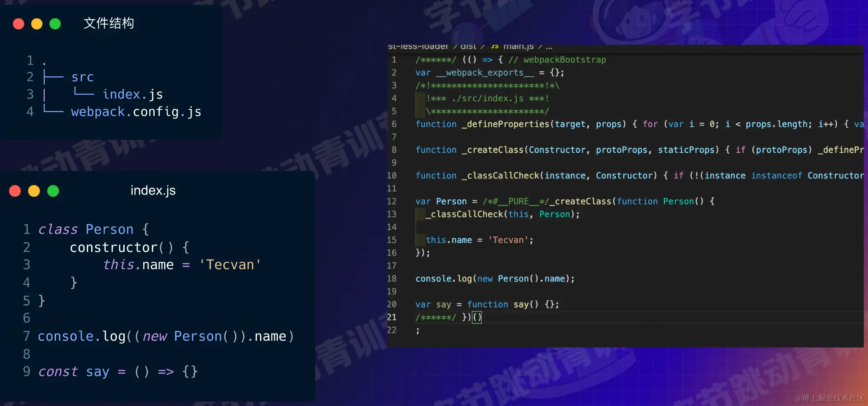Click the 文件结构 window title
Screen dimensions: 868x406
click(x=109, y=23)
